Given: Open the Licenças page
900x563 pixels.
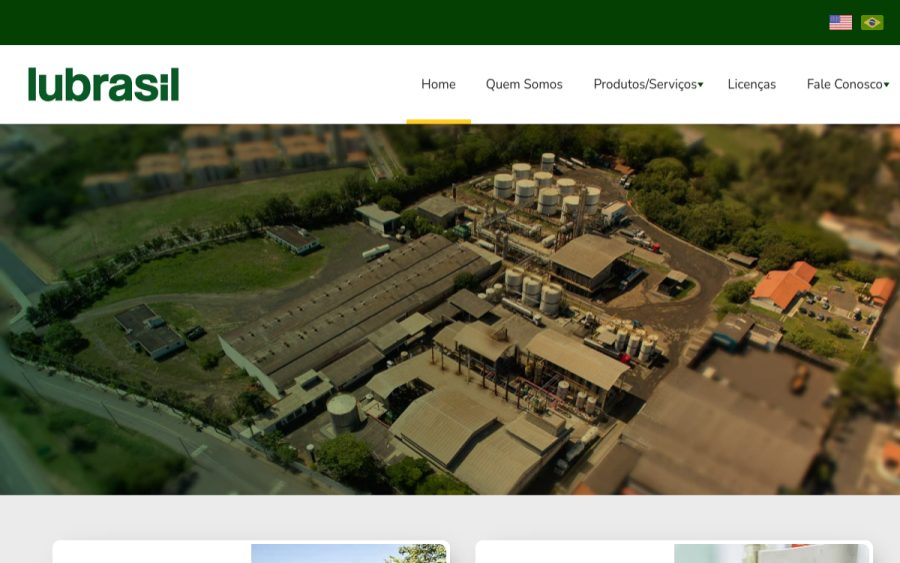Looking at the screenshot, I should point(752,84).
